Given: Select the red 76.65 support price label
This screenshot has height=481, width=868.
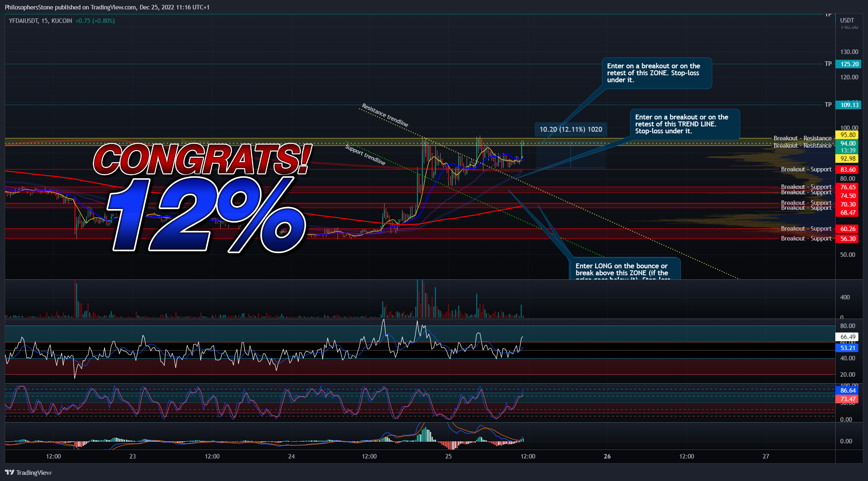Looking at the screenshot, I should click(x=847, y=187).
